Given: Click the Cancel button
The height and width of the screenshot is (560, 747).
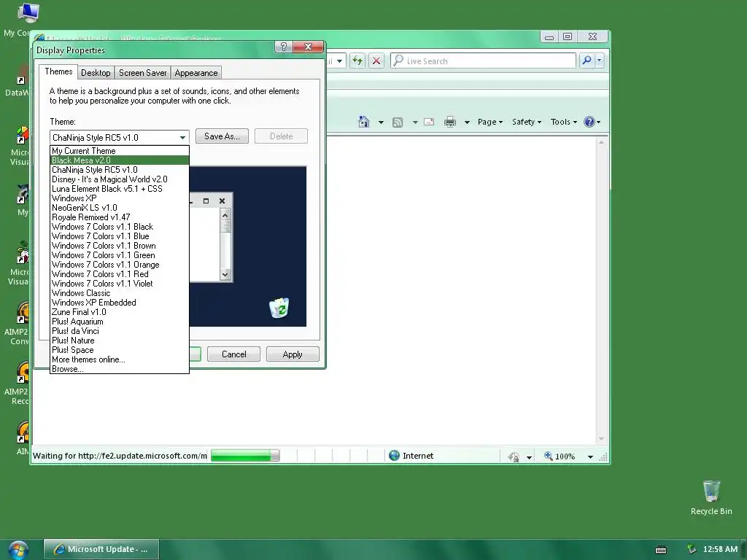Looking at the screenshot, I should (234, 354).
